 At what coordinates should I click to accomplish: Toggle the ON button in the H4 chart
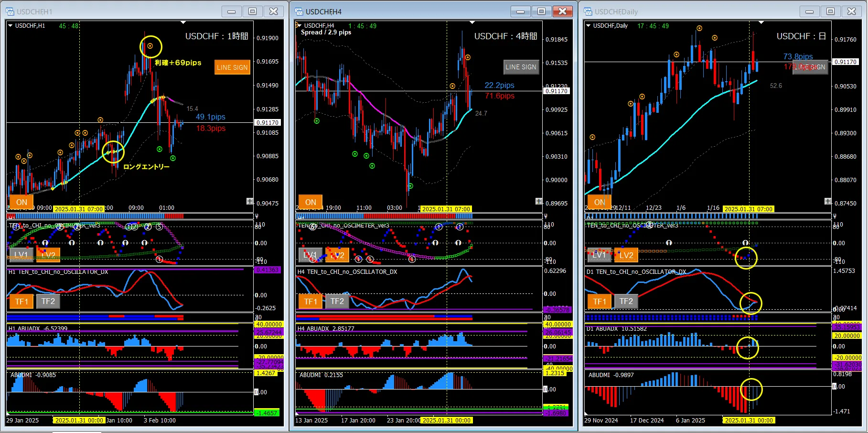(x=311, y=202)
